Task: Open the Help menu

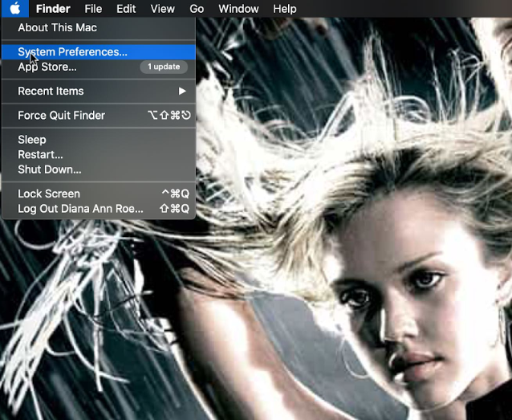Action: point(285,9)
